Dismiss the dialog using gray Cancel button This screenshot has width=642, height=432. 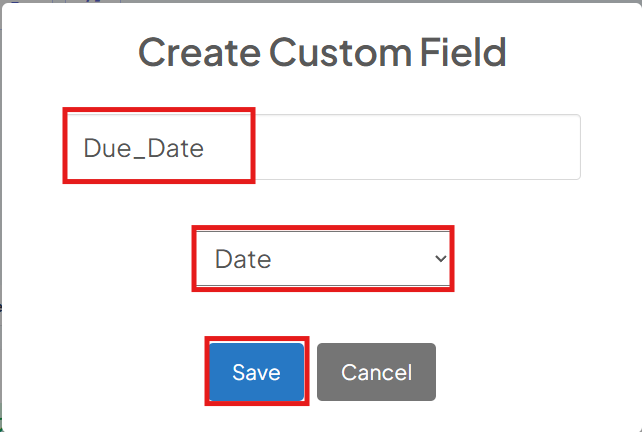376,372
